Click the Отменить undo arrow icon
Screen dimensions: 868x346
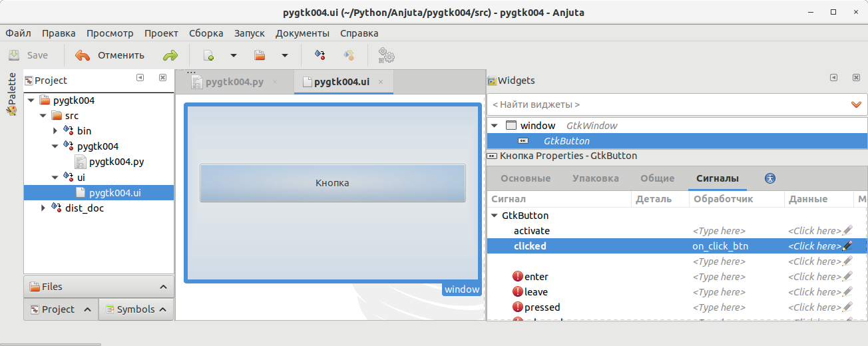tap(83, 55)
